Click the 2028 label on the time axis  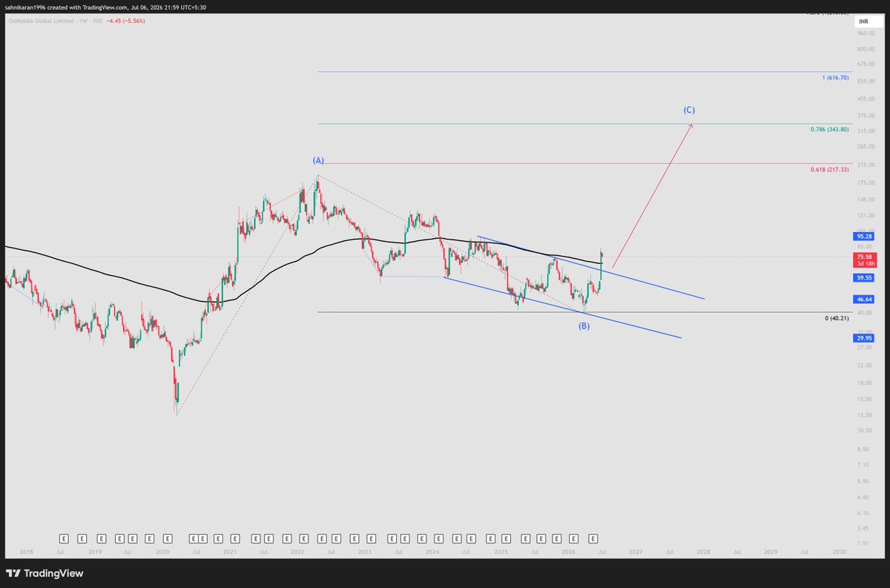click(703, 552)
